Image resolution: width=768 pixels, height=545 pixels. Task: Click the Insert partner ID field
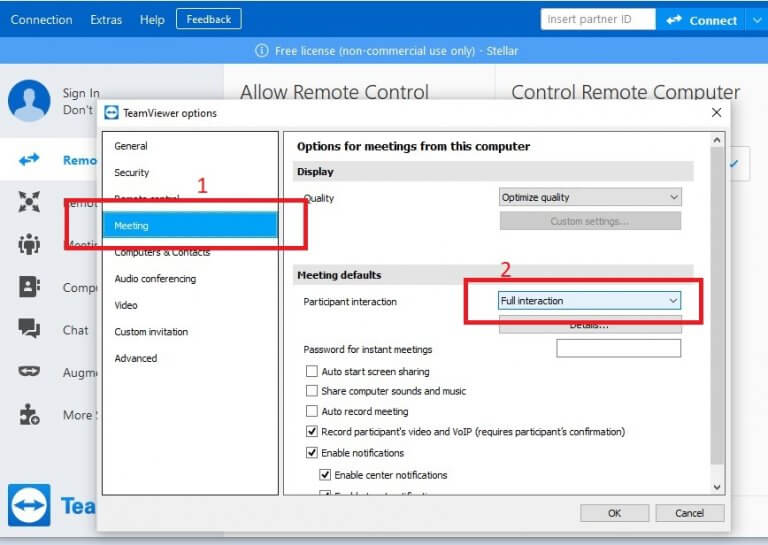[x=598, y=19]
